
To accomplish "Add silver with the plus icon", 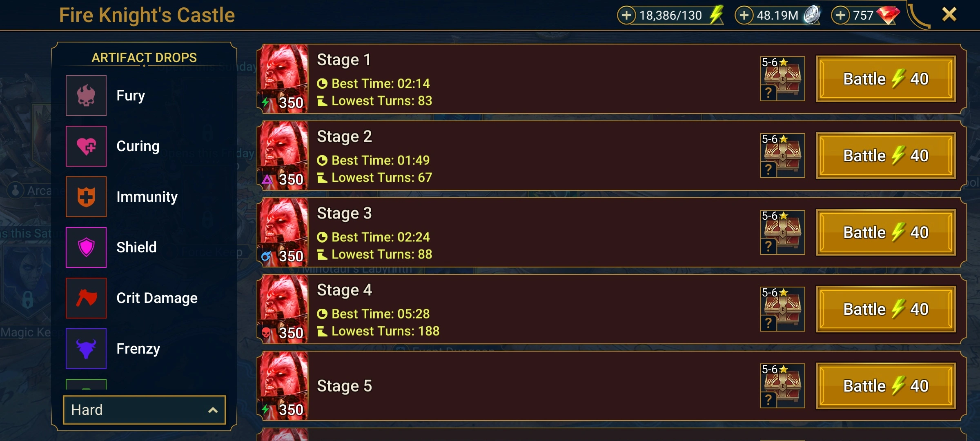I will (744, 16).
